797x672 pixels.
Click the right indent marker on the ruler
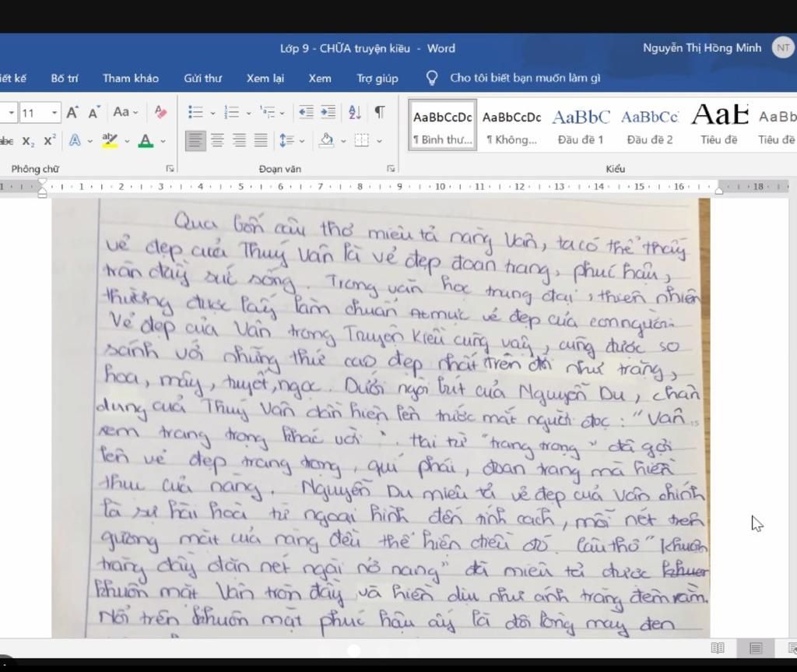tap(718, 190)
